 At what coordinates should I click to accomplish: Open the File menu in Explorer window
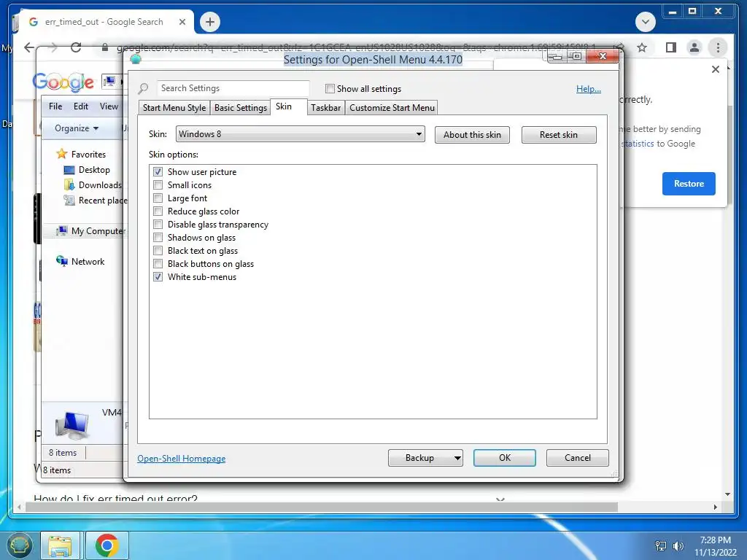coord(55,106)
